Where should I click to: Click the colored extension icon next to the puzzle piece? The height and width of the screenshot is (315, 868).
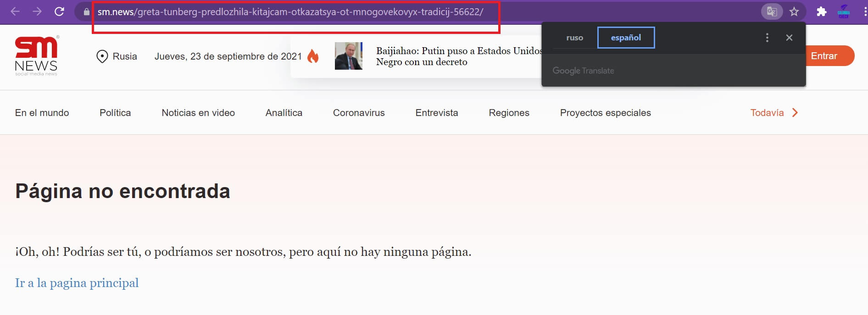pyautogui.click(x=844, y=11)
